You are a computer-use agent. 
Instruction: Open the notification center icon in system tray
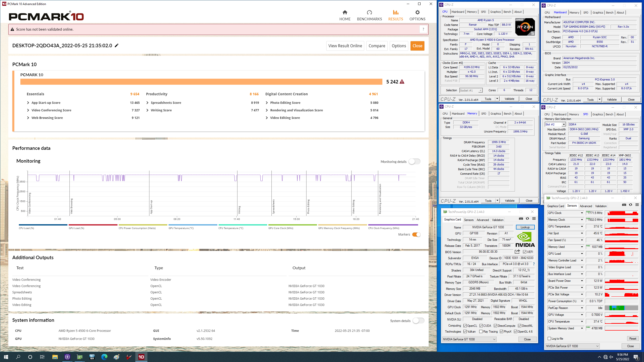pyautogui.click(x=636, y=357)
